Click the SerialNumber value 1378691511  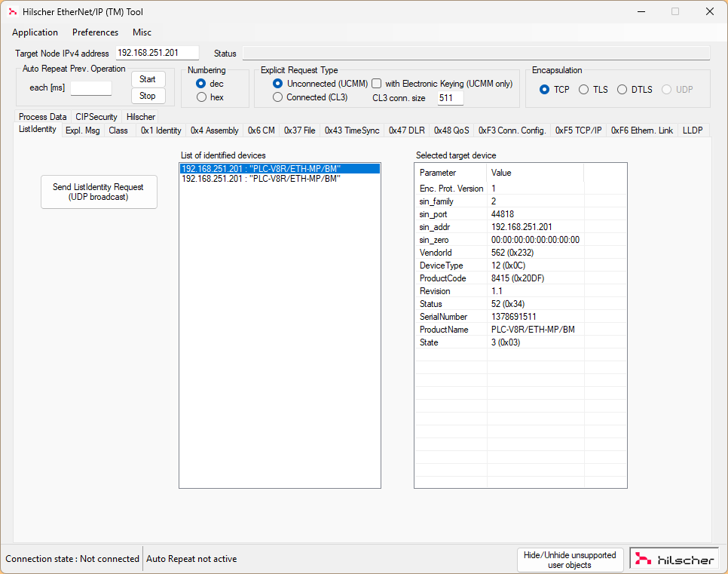pos(514,317)
